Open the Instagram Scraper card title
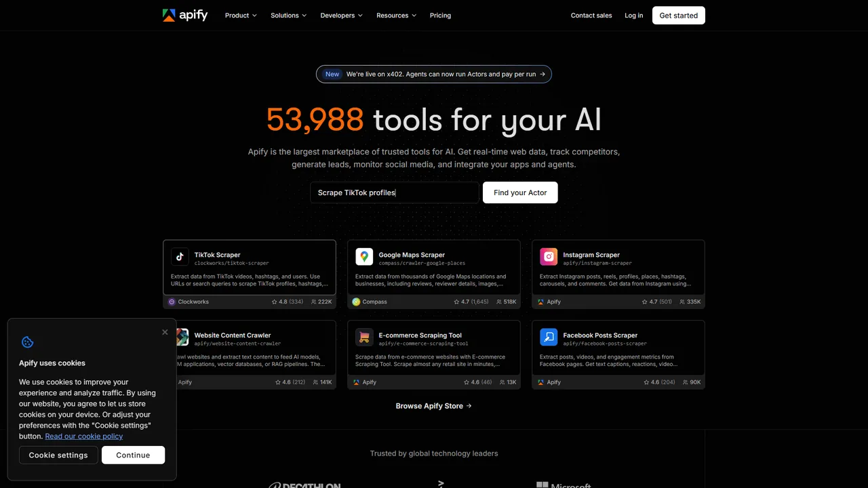 point(591,255)
